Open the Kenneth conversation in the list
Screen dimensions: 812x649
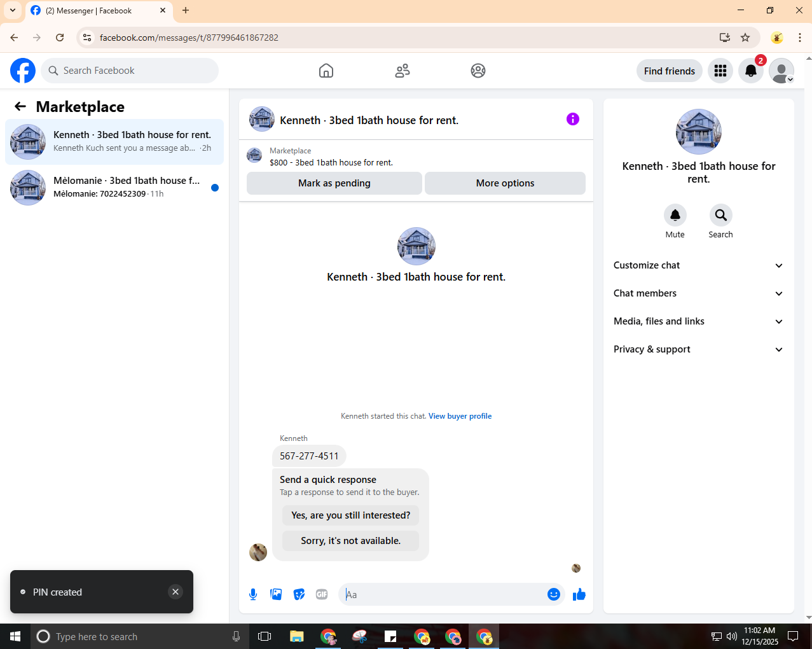114,142
